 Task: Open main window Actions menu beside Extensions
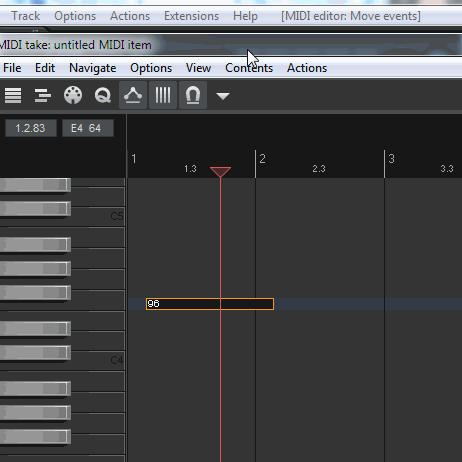coord(130,16)
